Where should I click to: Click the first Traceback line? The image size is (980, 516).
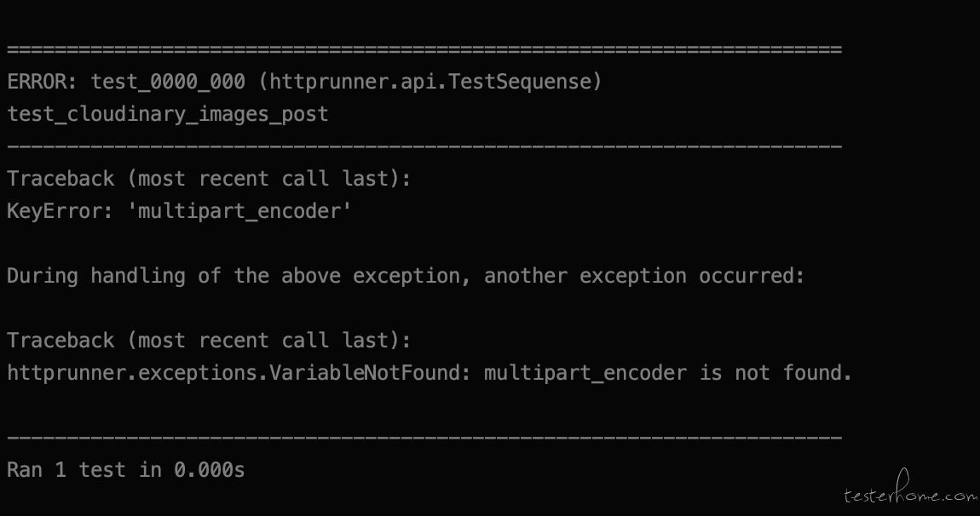[x=209, y=179]
